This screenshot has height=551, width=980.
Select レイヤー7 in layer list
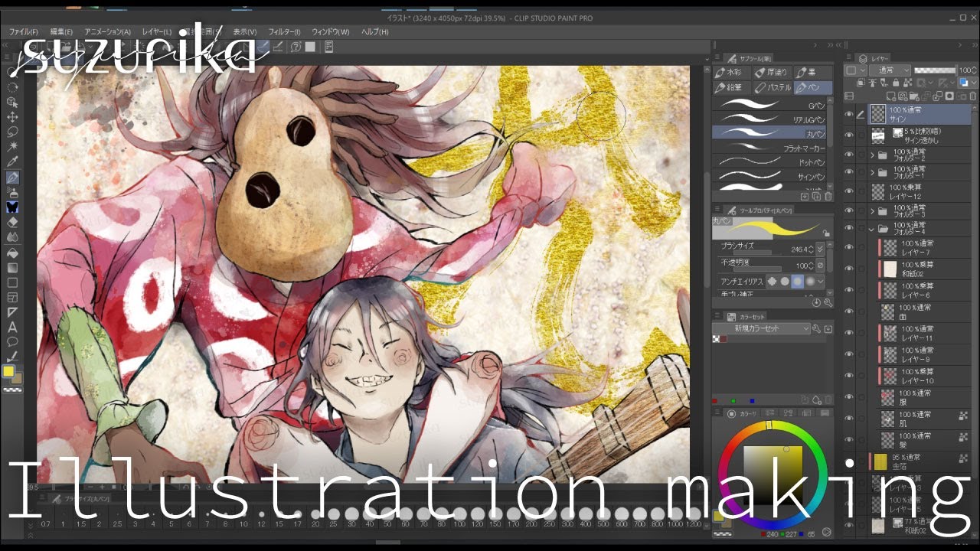(x=923, y=247)
